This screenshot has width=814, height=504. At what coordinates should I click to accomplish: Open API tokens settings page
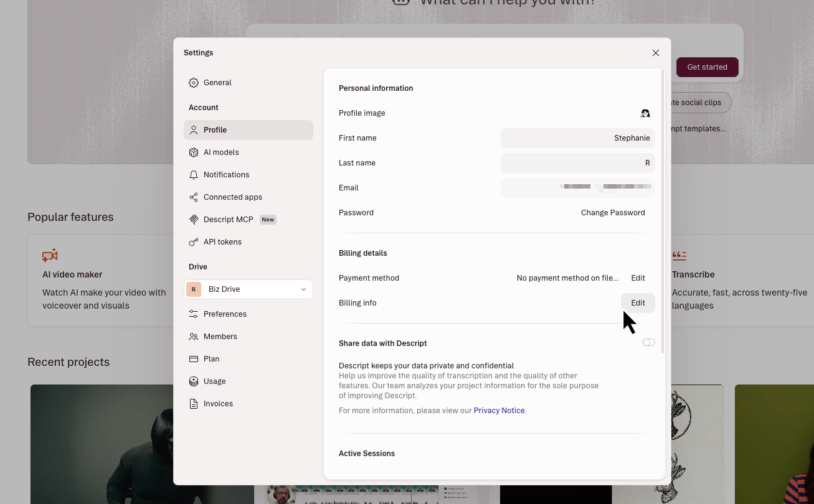[x=248, y=242]
